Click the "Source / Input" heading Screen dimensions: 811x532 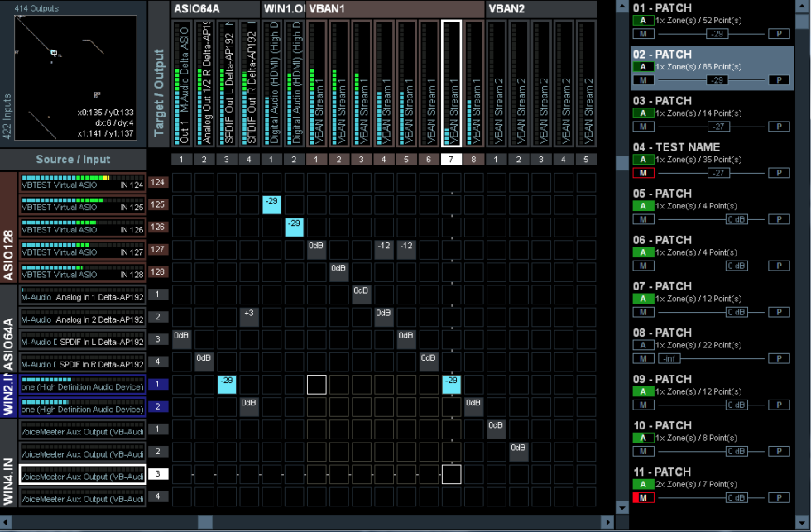pos(73,160)
